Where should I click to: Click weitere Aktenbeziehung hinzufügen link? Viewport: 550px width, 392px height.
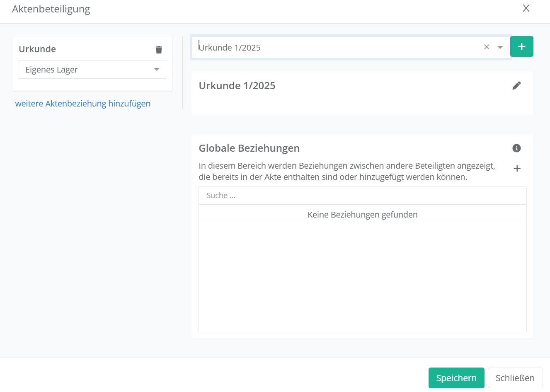pos(82,104)
